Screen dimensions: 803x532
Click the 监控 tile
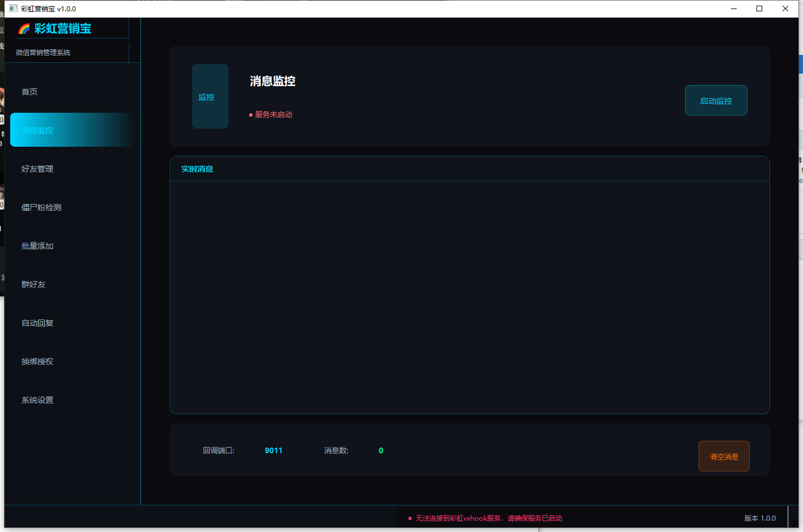210,96
